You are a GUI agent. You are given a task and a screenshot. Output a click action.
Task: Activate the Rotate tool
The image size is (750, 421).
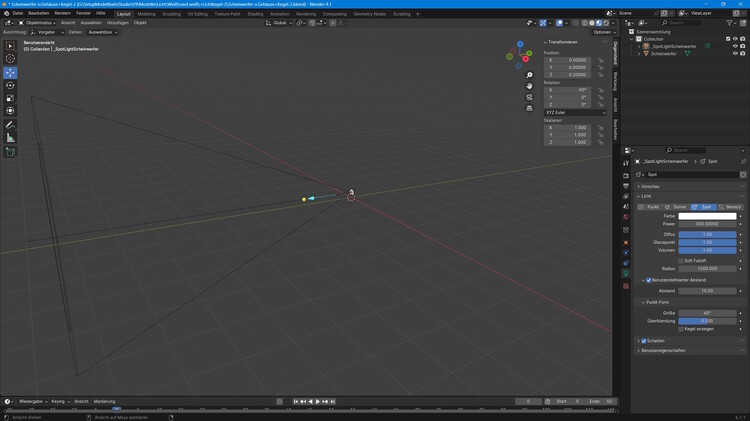tap(10, 85)
